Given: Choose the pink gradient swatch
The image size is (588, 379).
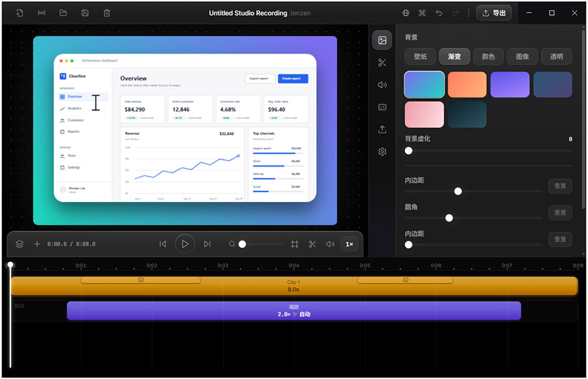Looking at the screenshot, I should (425, 114).
